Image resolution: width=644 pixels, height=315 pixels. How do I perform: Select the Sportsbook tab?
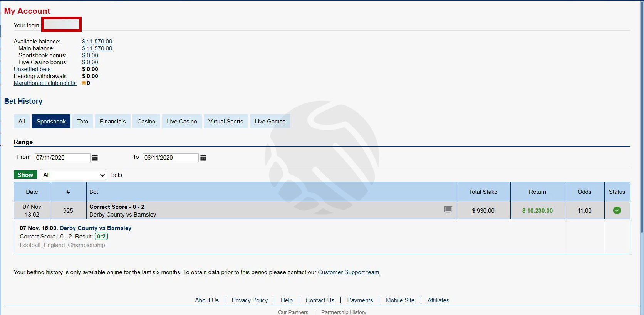51,122
